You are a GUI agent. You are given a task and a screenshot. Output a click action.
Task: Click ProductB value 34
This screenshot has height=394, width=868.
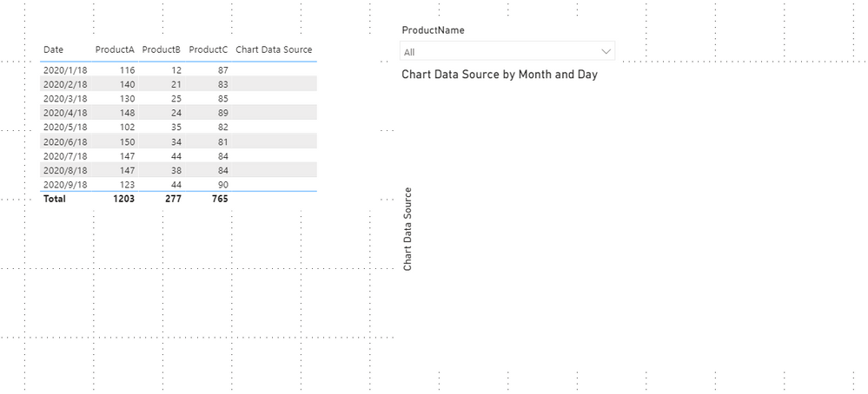(176, 141)
